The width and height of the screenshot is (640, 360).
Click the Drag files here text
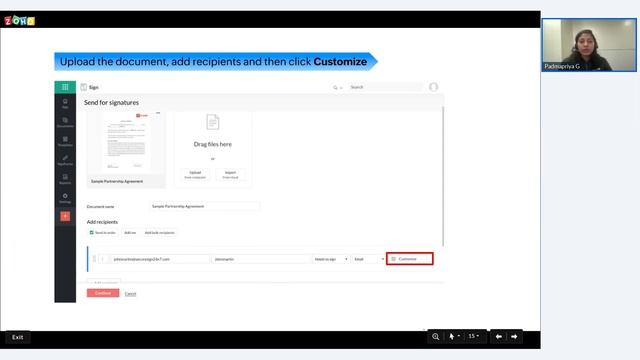click(x=213, y=144)
